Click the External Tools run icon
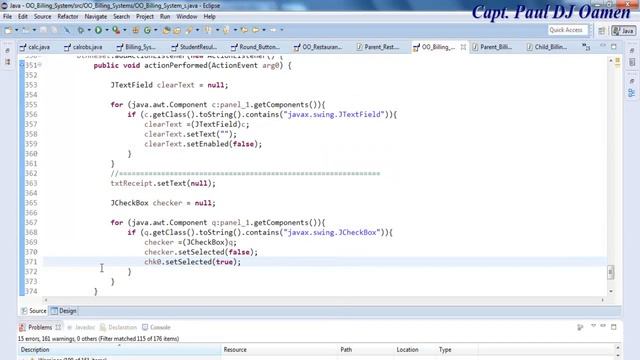640x360 pixels. pos(116,30)
